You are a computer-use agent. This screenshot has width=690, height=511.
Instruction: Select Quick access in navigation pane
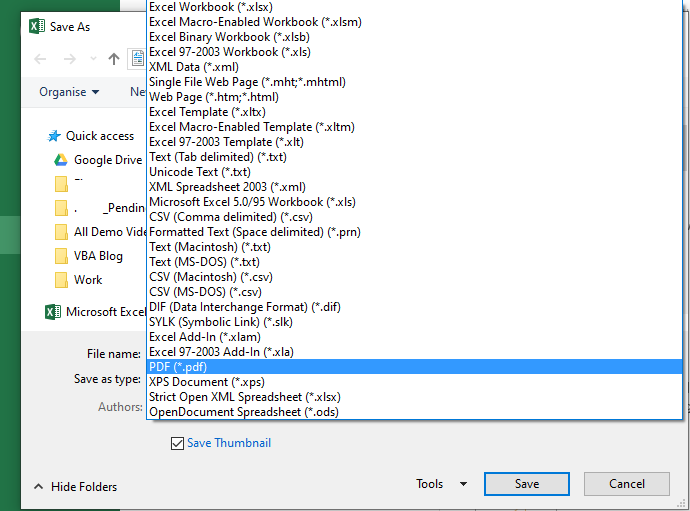(99, 136)
